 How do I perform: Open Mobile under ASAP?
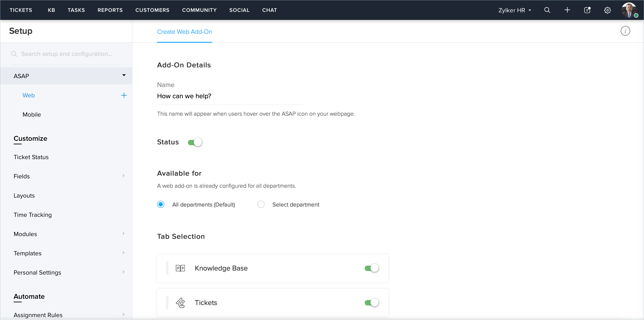(32, 114)
